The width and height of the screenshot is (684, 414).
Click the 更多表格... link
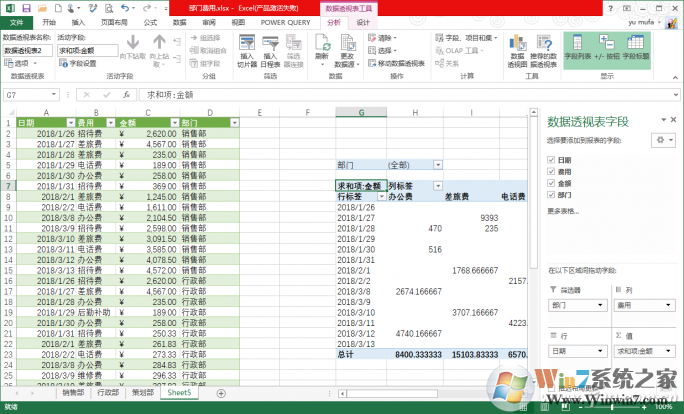click(x=563, y=212)
